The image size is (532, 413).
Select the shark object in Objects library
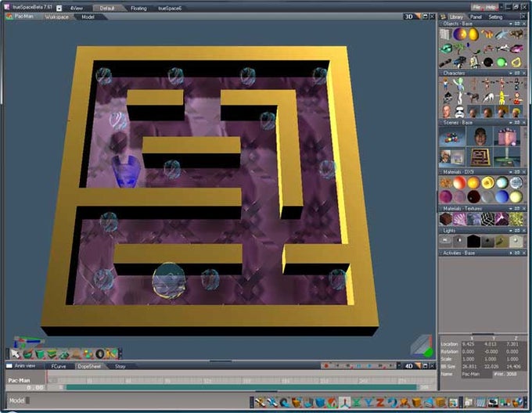[x=502, y=34]
